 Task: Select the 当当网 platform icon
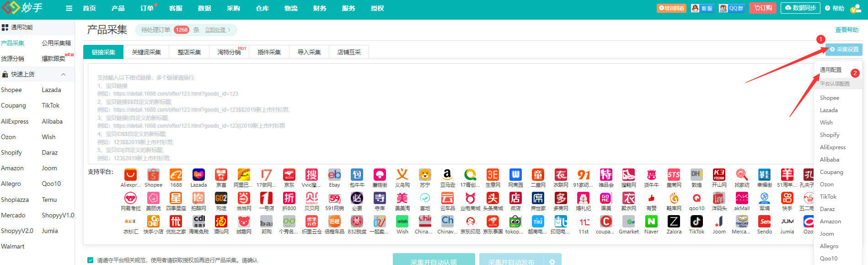pos(244,198)
